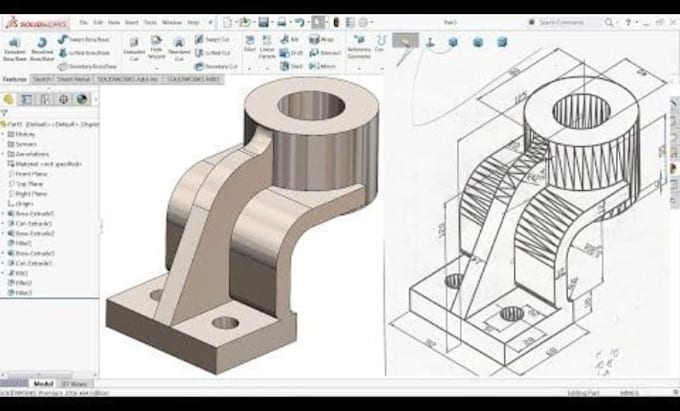The width and height of the screenshot is (680, 411).
Task: Open the Linear Pattern dropdown arrow
Action: tap(267, 68)
